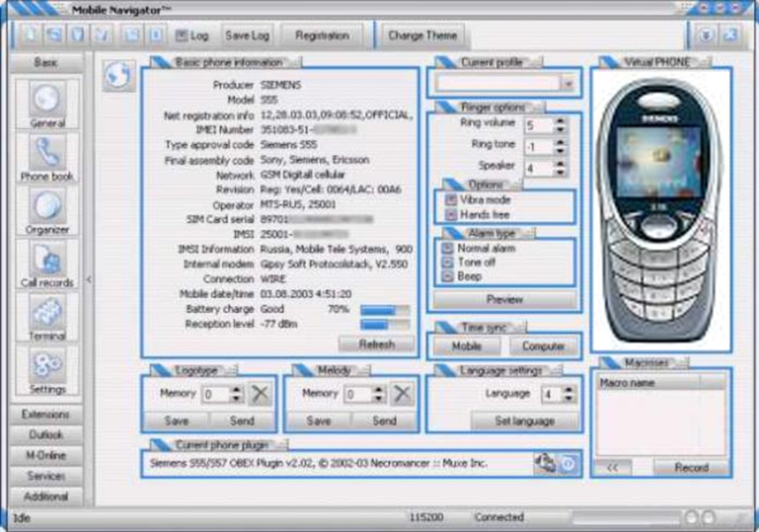759x532 pixels.
Task: Click the leftmost icon in the top toolbar
Action: [30, 35]
